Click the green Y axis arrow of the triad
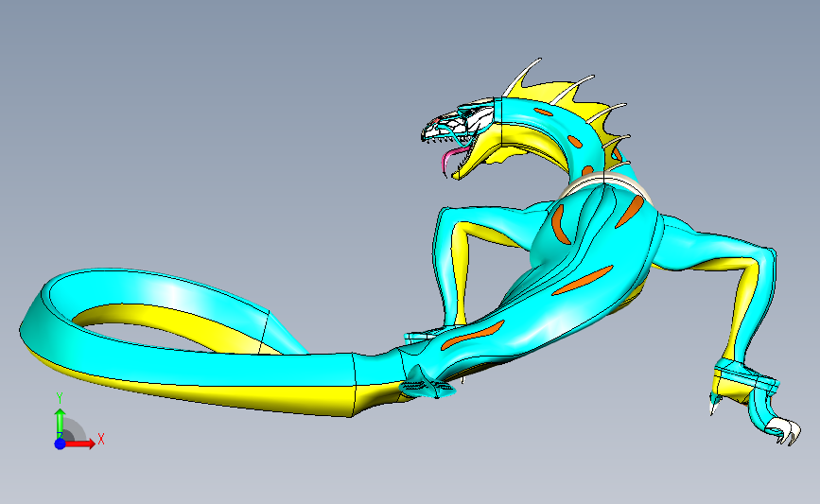820x504 pixels. coord(61,423)
